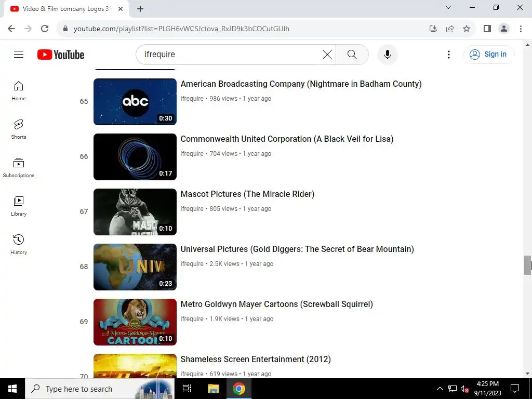Click ifrequire channel under video 65
Screen dimensions: 532x399
(x=192, y=98)
